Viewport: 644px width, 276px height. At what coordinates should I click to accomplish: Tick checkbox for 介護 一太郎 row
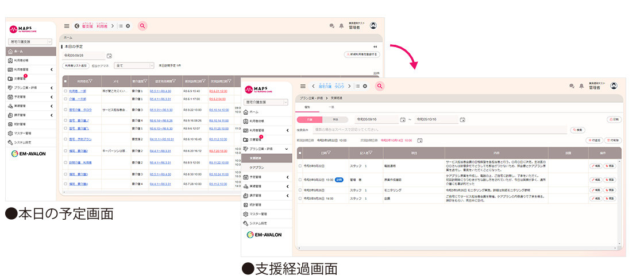(x=65, y=99)
